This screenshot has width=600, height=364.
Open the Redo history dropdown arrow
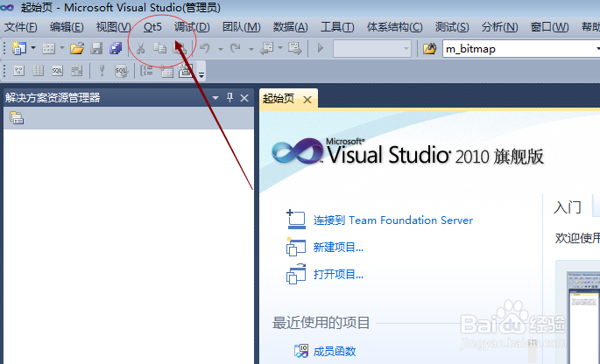(251, 48)
